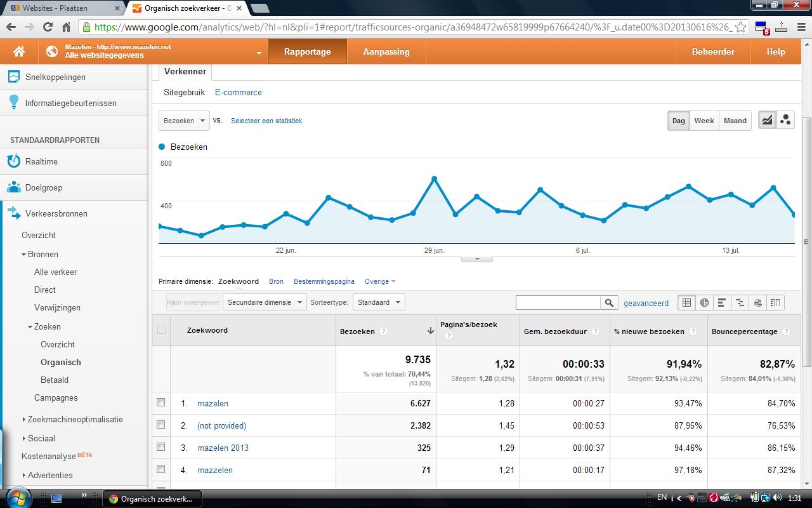This screenshot has height=508, width=812.
Task: Set primary dimension to Bron
Action: point(276,281)
